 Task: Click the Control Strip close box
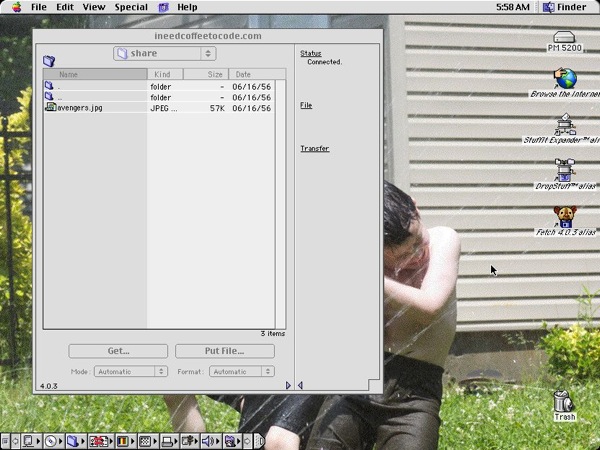[5, 441]
